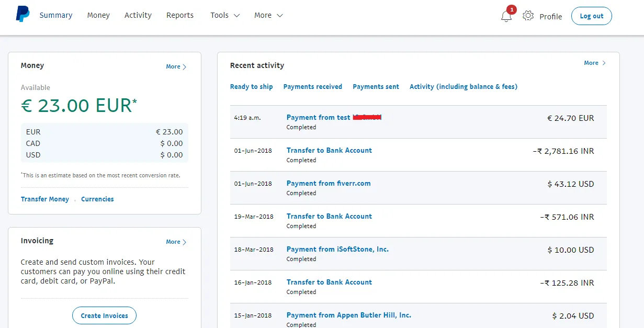Click the 15-Jan-2018 date
This screenshot has height=328, width=644.
253,315
